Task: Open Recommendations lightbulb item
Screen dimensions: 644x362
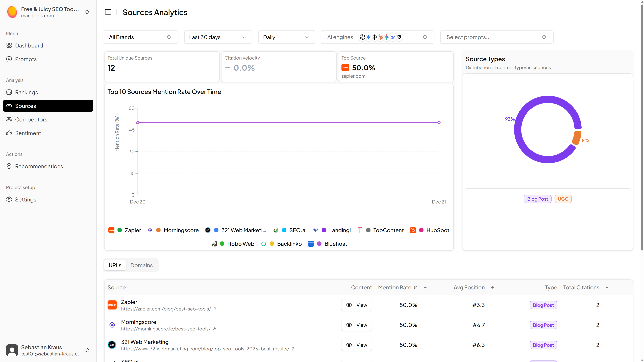Action: pos(39,166)
